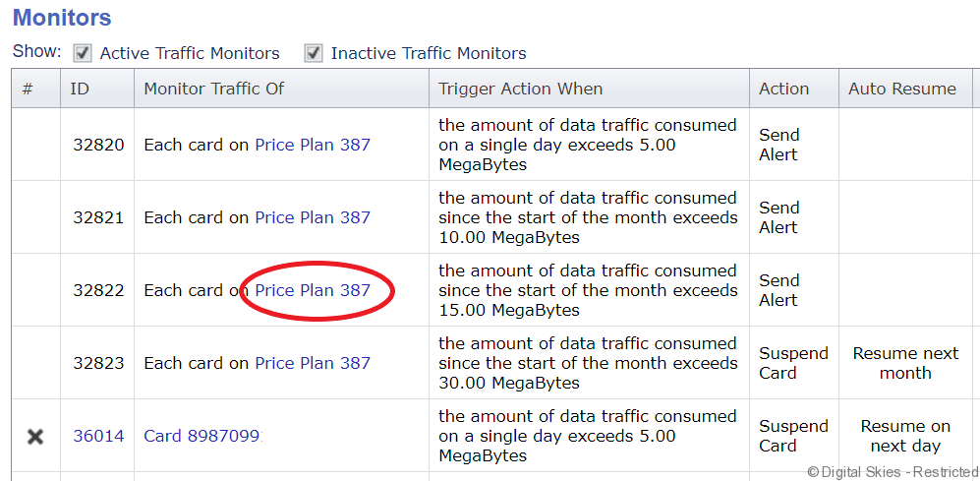Select Suspend Card action for monitor 36014

pos(793,436)
